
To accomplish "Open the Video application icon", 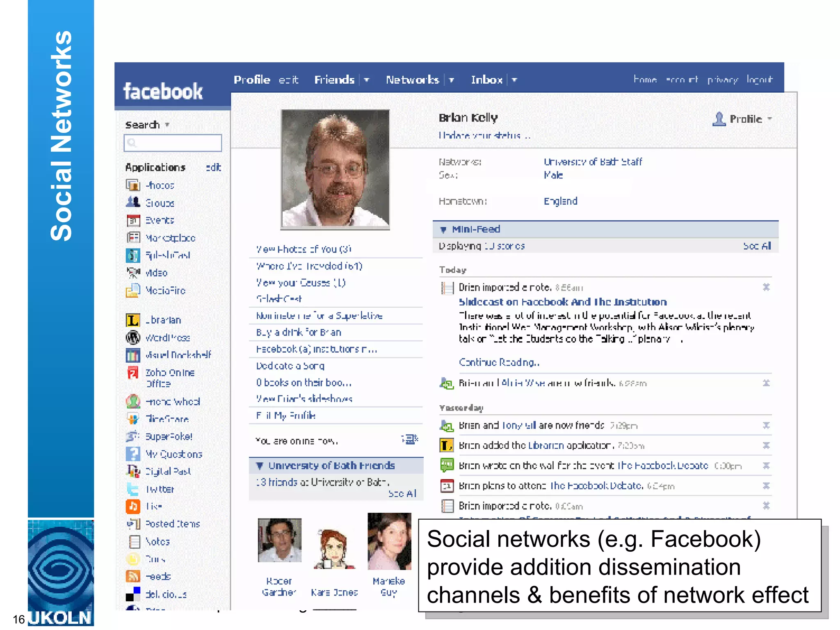I will [132, 272].
